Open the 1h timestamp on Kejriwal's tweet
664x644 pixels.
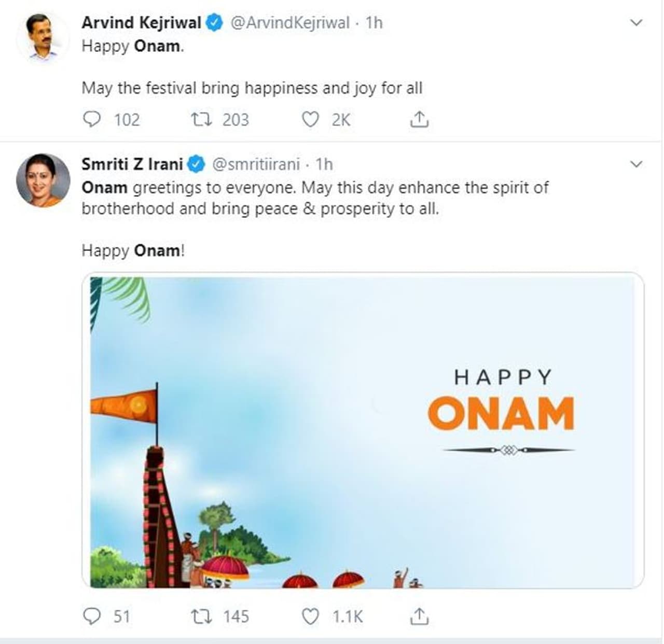(x=374, y=23)
